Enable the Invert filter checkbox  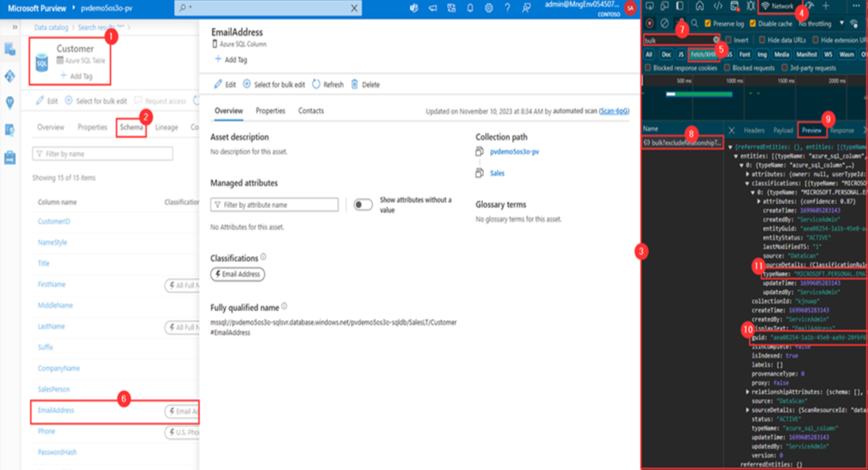pos(728,40)
